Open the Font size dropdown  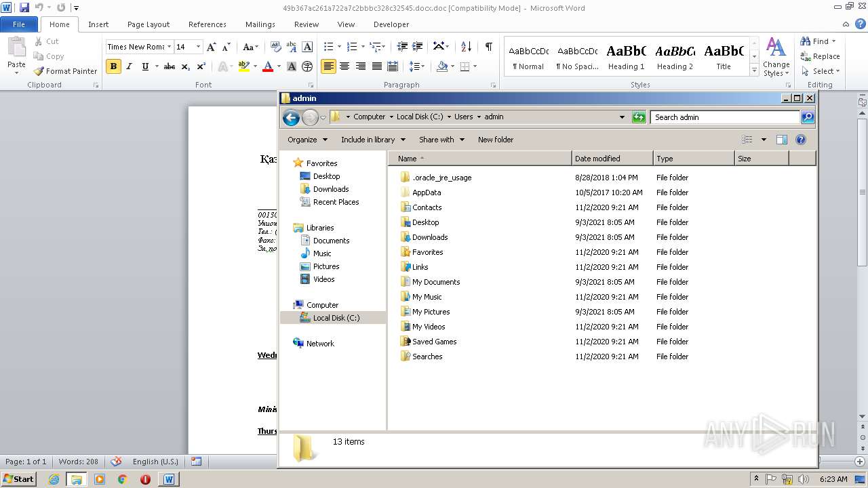(x=198, y=47)
